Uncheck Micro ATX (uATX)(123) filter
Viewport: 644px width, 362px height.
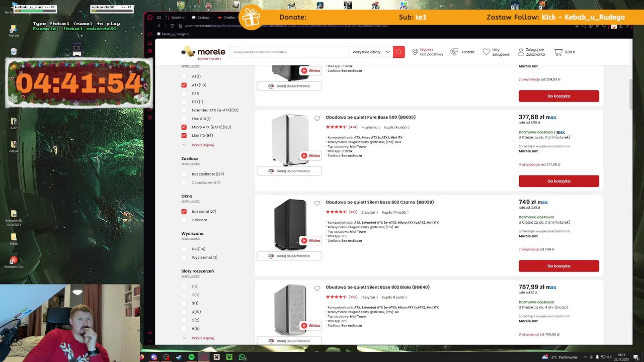click(x=184, y=127)
